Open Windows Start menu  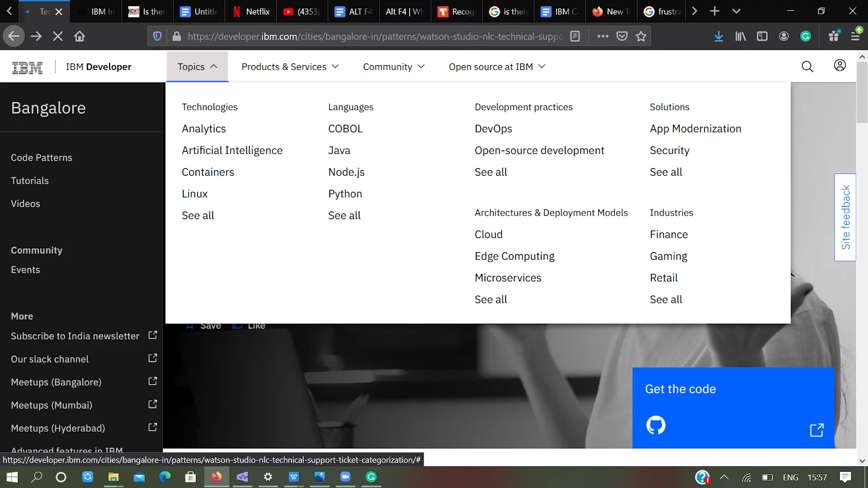coord(12,477)
